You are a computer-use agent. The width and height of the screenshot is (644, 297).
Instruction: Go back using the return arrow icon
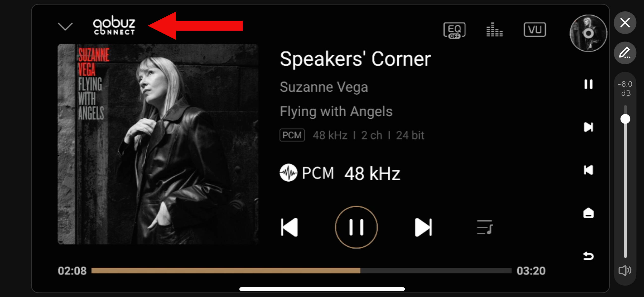(589, 256)
